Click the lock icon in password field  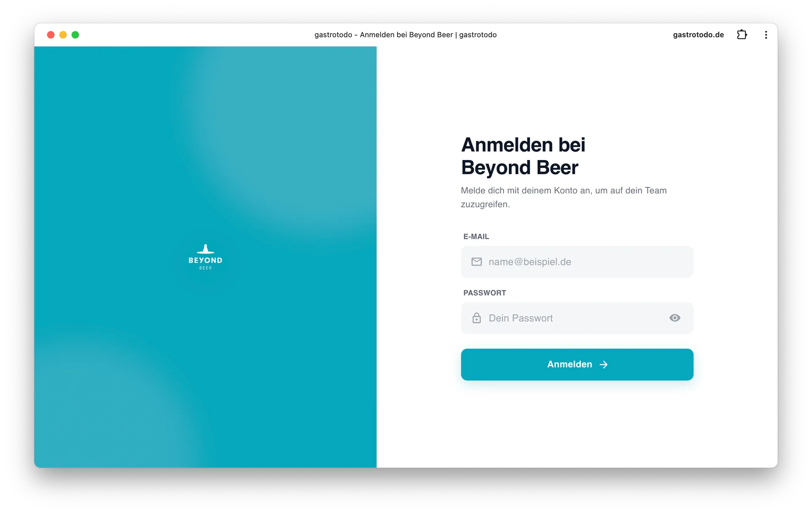click(477, 318)
